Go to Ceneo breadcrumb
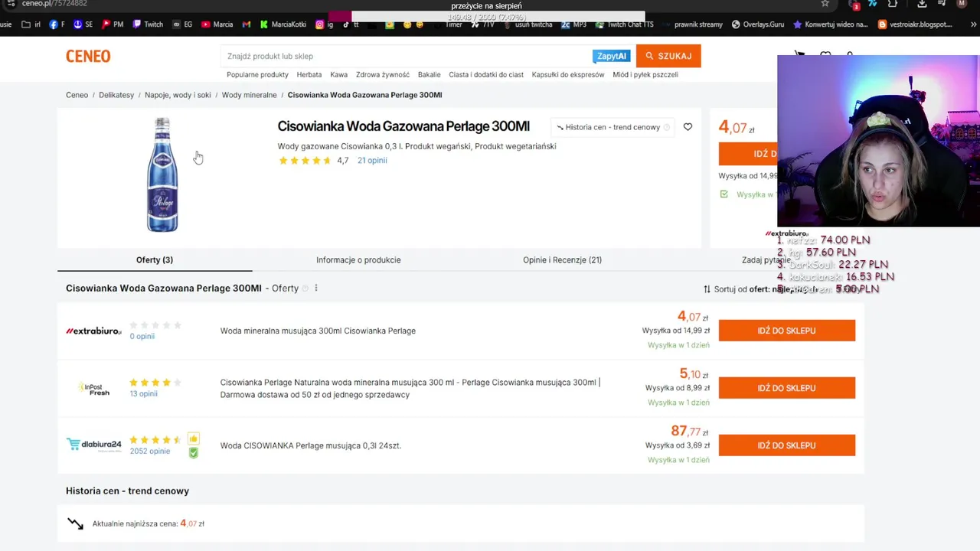 (77, 95)
